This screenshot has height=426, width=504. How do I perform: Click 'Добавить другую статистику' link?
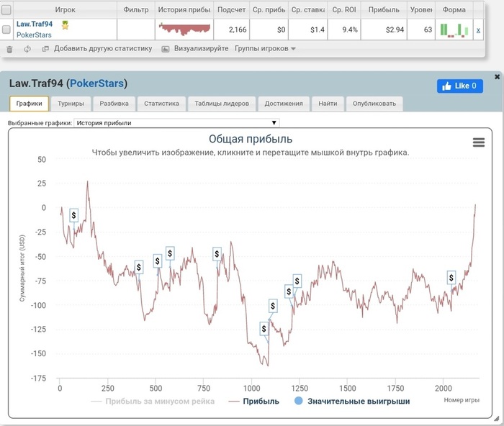103,48
